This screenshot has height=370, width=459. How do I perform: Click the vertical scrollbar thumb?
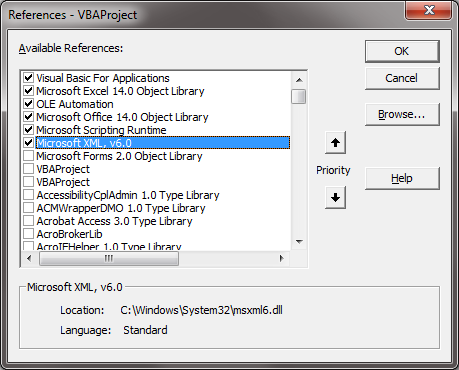click(x=299, y=96)
